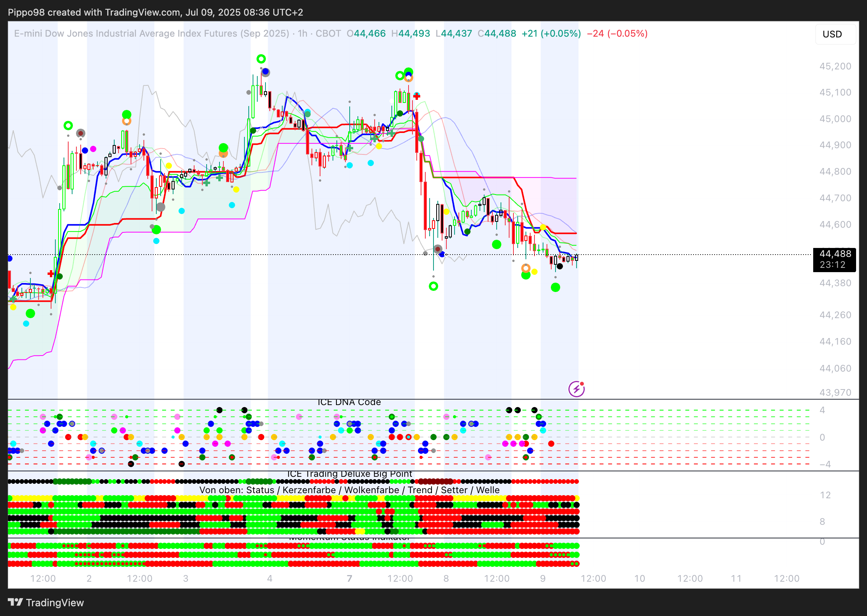This screenshot has height=616, width=867.
Task: Select the ICE DNA Code pane title
Action: pyautogui.click(x=349, y=402)
